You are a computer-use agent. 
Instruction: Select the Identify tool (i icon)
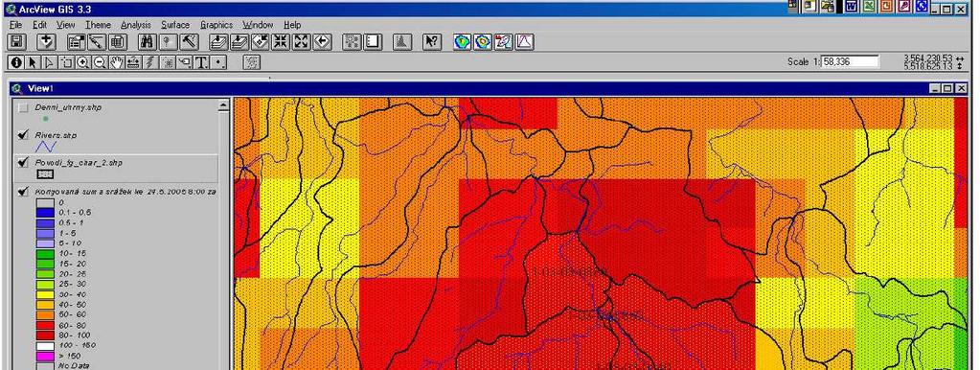click(16, 62)
